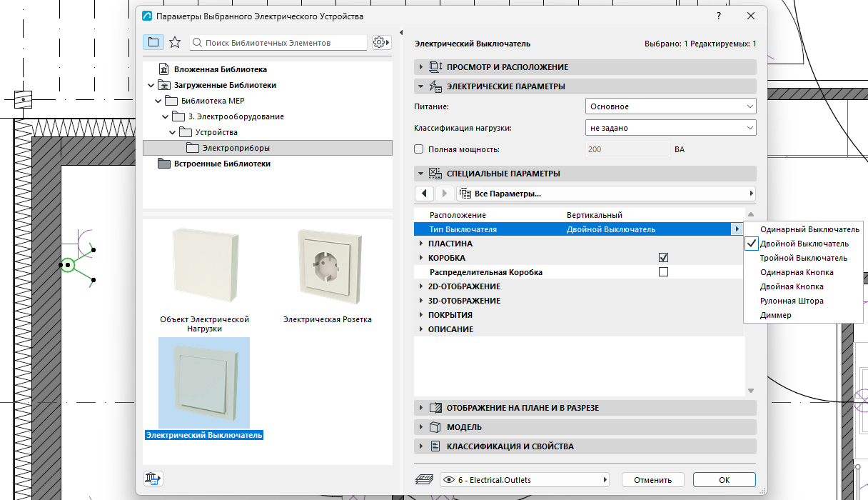This screenshot has height=500, width=868.
Task: Select Встроенные Библиотеки tree item
Action: [x=223, y=164]
